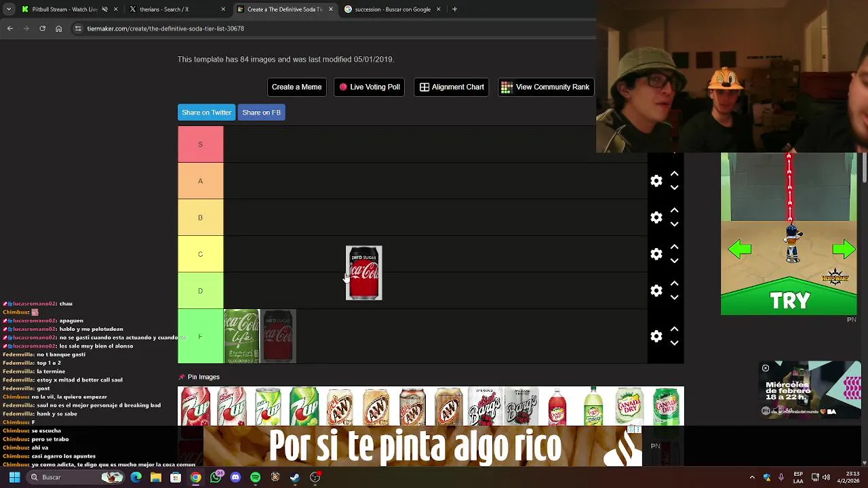Select the rightmost green Canada Dry can
This screenshot has width=868, height=488.
[x=666, y=407]
